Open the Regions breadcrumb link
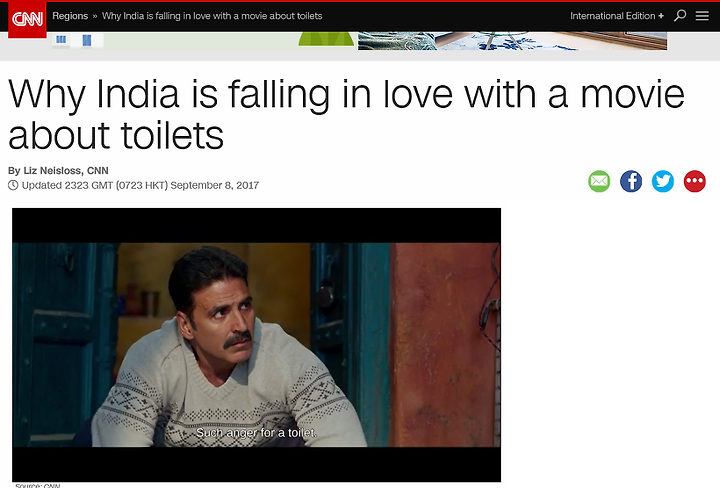This screenshot has height=488, width=720. (x=70, y=16)
